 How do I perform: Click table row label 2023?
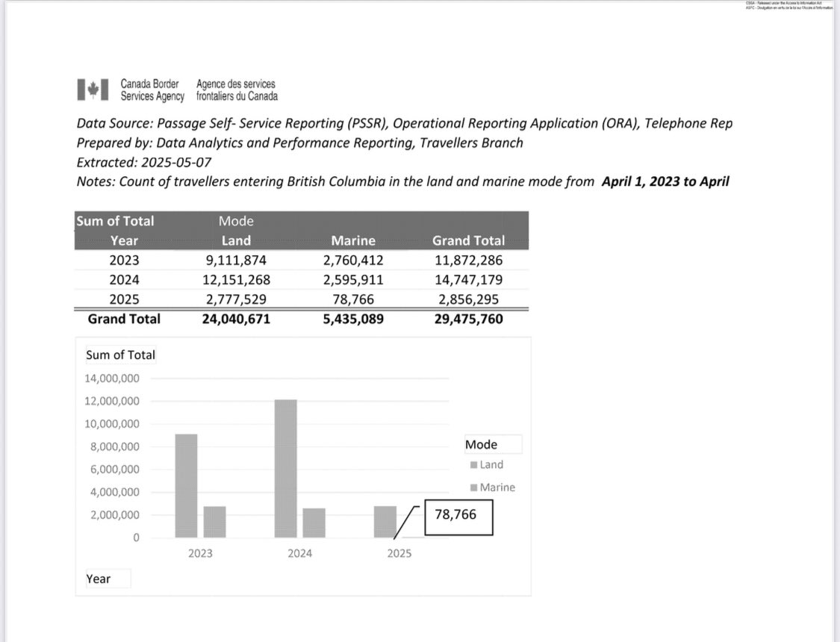point(124,261)
